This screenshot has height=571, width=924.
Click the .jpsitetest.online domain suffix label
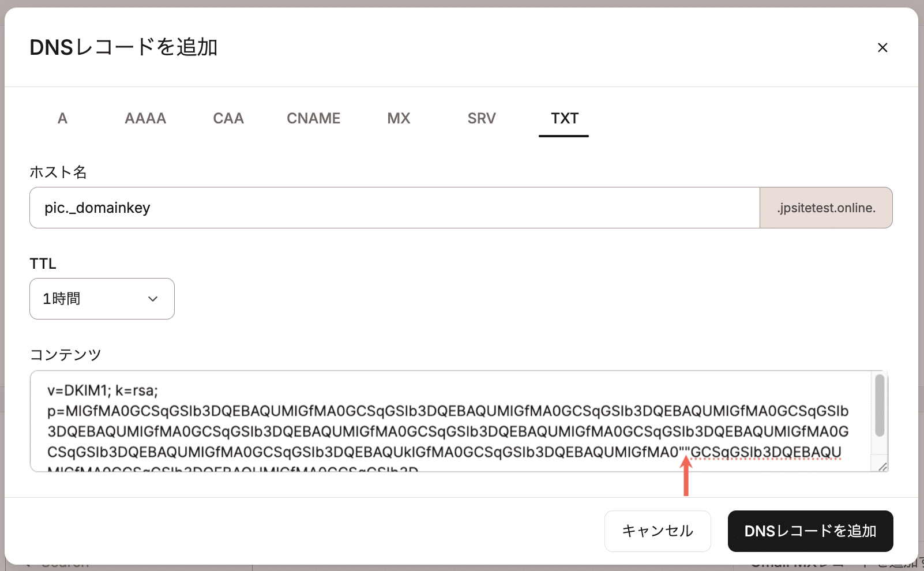(x=825, y=208)
